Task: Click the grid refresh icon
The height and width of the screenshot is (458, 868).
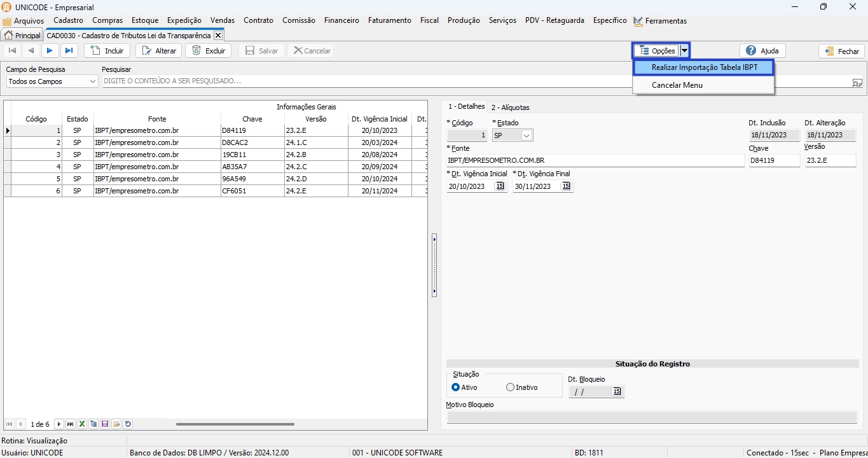Action: [128, 424]
